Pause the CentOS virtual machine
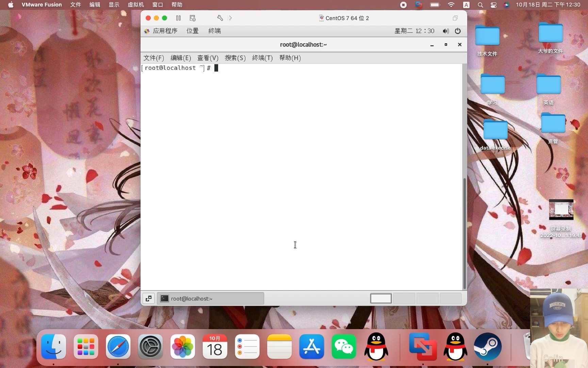The height and width of the screenshot is (368, 588). [x=178, y=18]
